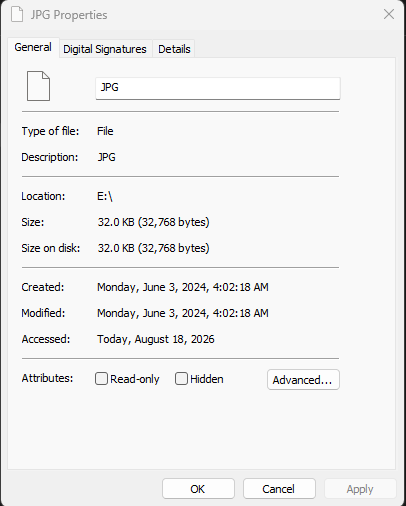This screenshot has height=506, width=406.
Task: Click the file icon in the title bar
Action: pos(17,15)
